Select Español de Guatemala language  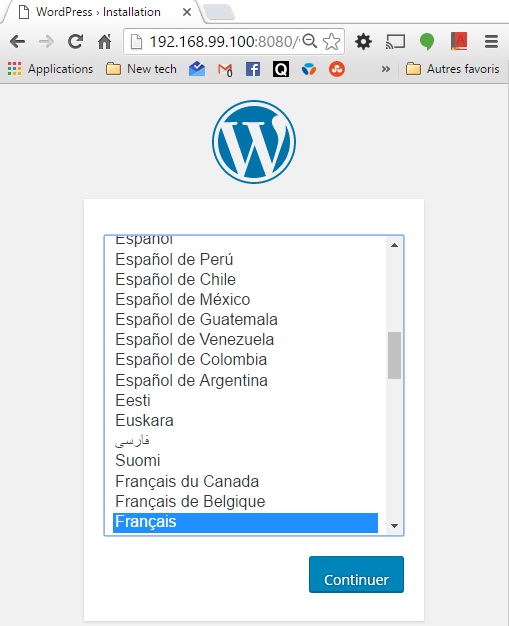(x=246, y=319)
